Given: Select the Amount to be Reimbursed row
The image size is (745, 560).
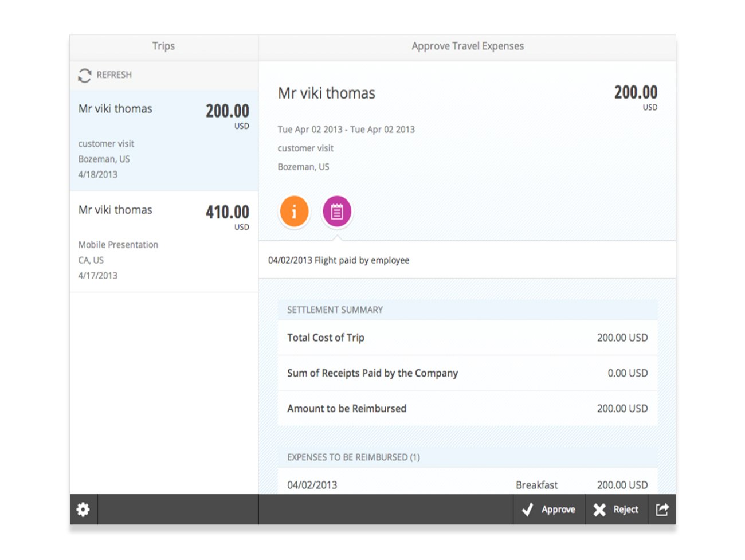Looking at the screenshot, I should [x=467, y=409].
